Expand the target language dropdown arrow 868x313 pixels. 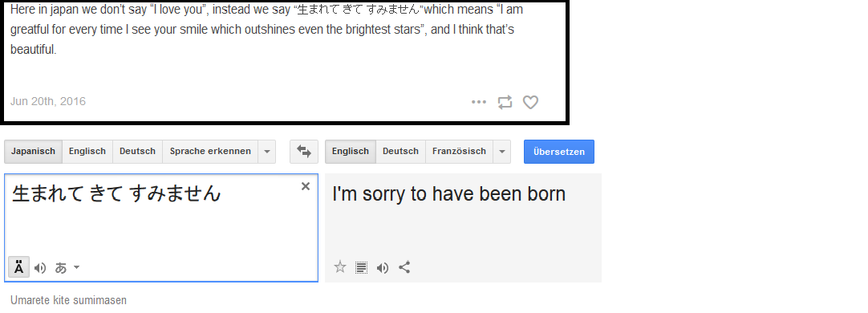pyautogui.click(x=502, y=151)
